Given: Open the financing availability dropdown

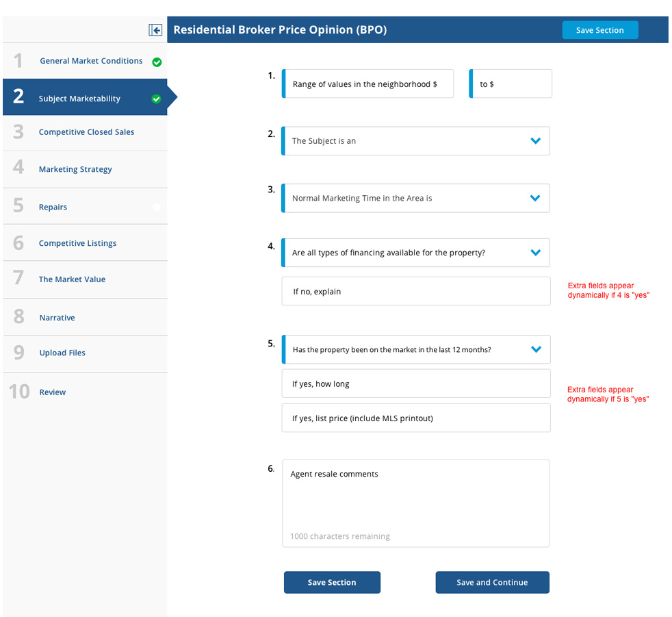Looking at the screenshot, I should (535, 253).
